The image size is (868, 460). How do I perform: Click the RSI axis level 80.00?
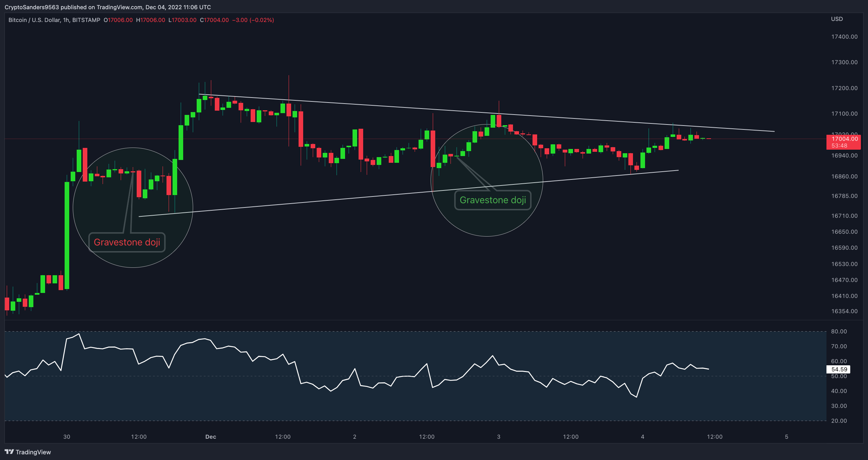pos(839,331)
